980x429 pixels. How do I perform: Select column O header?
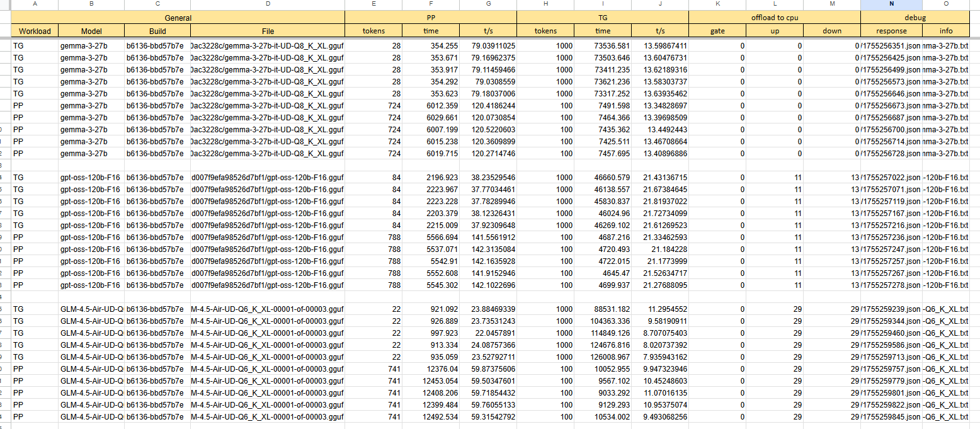pos(946,4)
